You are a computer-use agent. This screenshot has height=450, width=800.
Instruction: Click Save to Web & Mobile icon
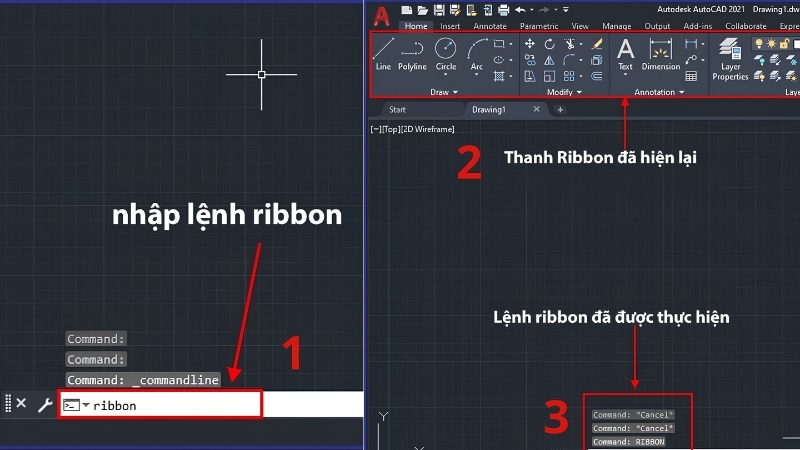[x=488, y=10]
